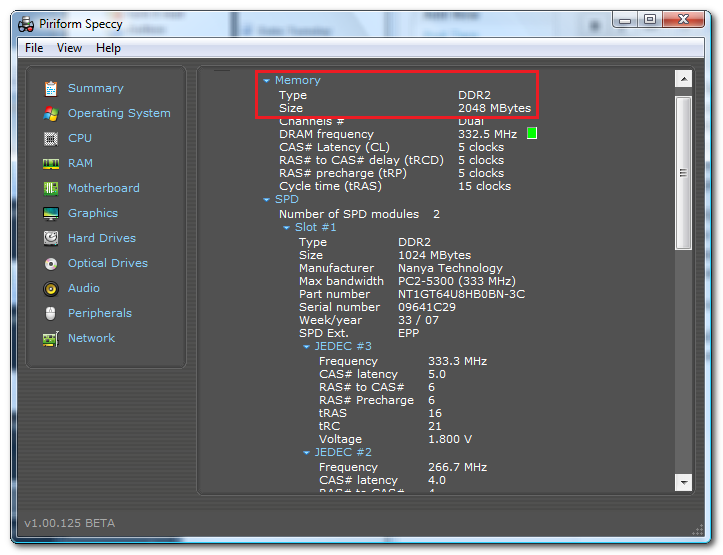723x555 pixels.
Task: Collapse the Memory tree node
Action: (267, 81)
